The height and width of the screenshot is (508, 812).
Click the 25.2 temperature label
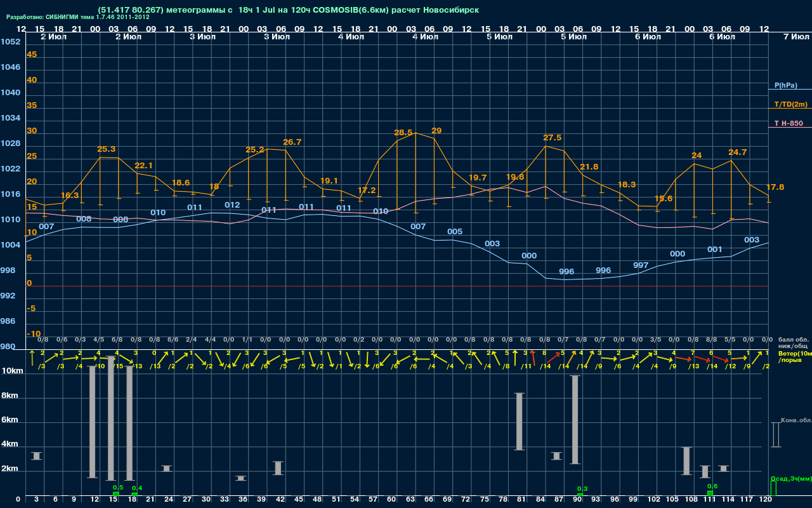[x=255, y=150]
